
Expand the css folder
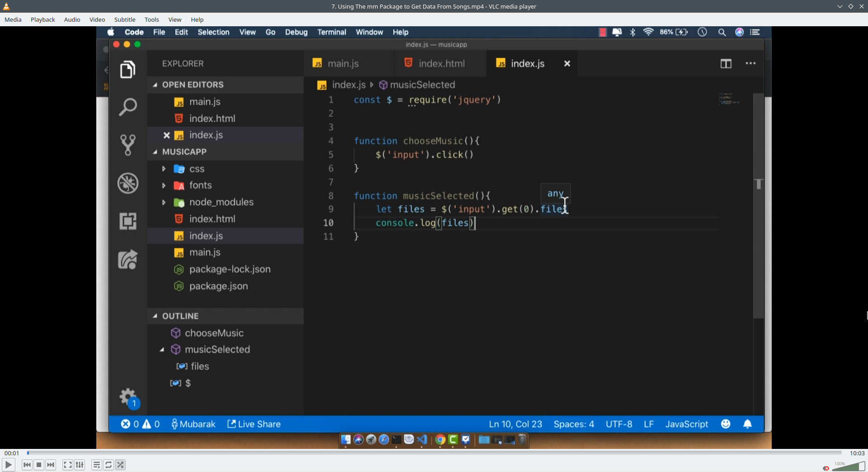click(x=164, y=169)
